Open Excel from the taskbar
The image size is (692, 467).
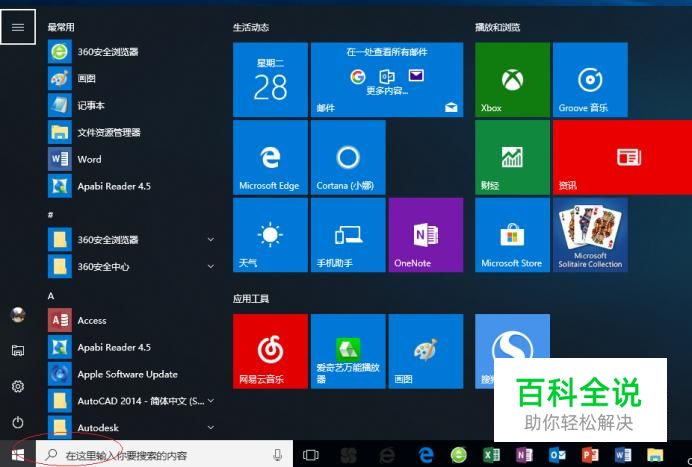tap(491, 455)
